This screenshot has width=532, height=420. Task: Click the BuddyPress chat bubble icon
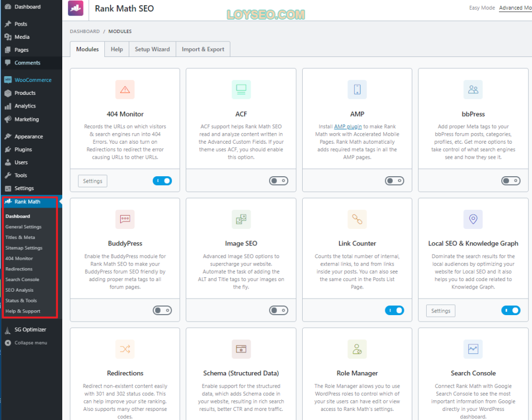pos(125,219)
